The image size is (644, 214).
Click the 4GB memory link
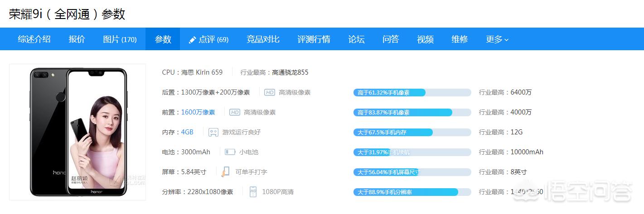[187, 132]
